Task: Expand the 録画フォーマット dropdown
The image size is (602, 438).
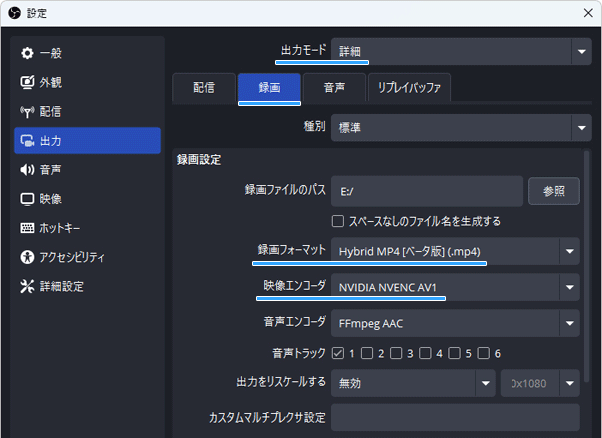Action: coord(455,251)
